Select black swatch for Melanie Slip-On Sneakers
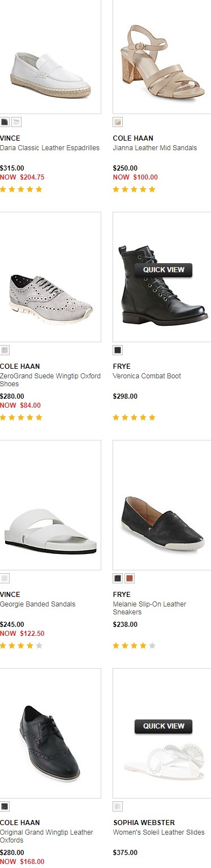The height and width of the screenshot is (868, 211). click(118, 578)
